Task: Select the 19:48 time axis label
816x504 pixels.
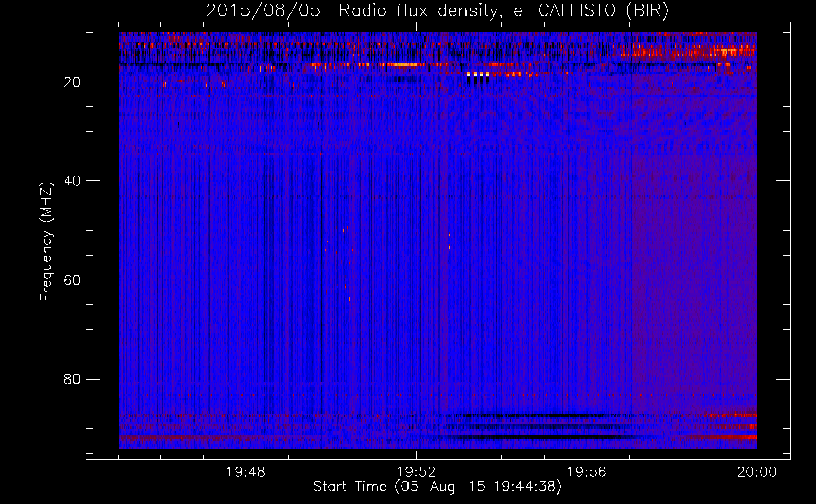Action: 246,472
